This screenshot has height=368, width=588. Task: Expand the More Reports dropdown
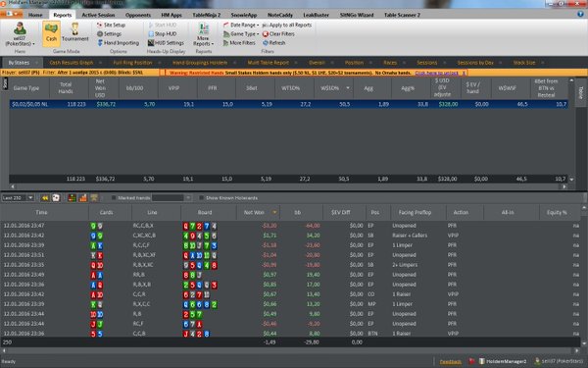point(203,33)
